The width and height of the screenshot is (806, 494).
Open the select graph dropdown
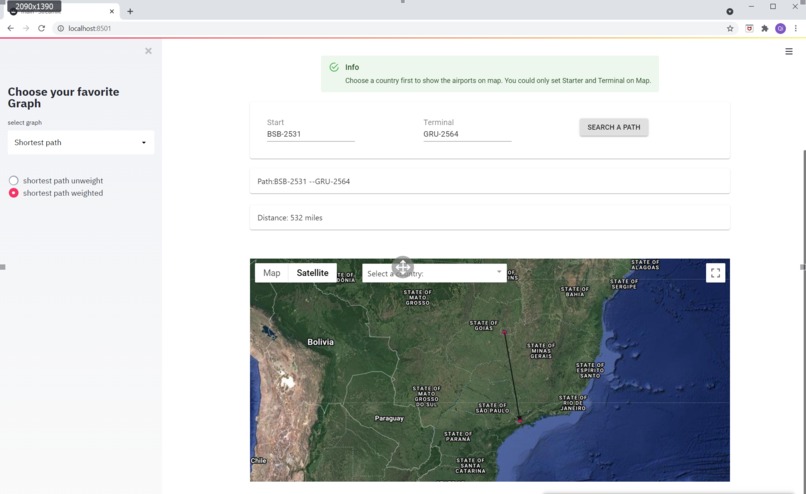tap(81, 142)
